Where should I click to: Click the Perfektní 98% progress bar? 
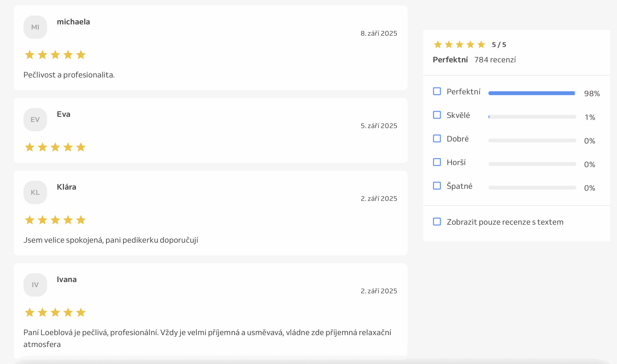[532, 93]
